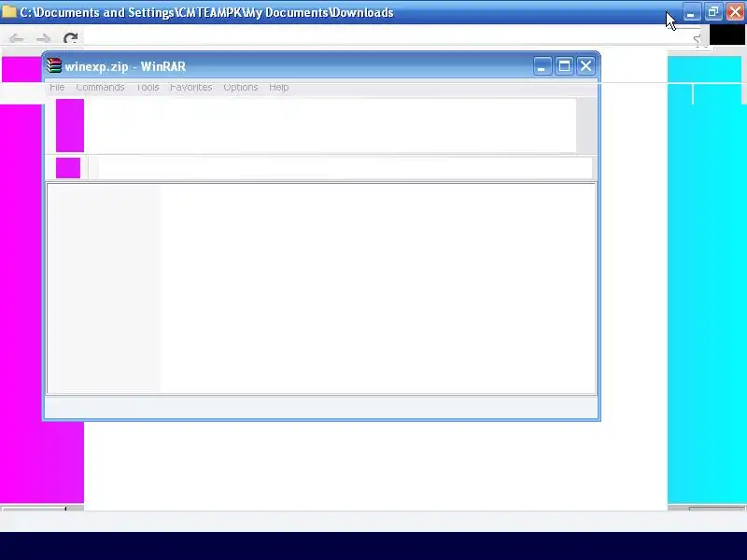The height and width of the screenshot is (560, 747).
Task: Click the browser Forward arrow
Action: point(43,38)
